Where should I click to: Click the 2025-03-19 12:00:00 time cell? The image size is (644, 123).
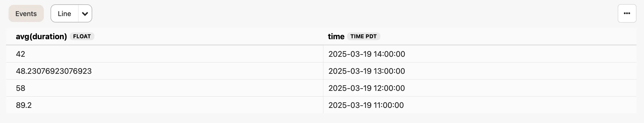(x=367, y=88)
